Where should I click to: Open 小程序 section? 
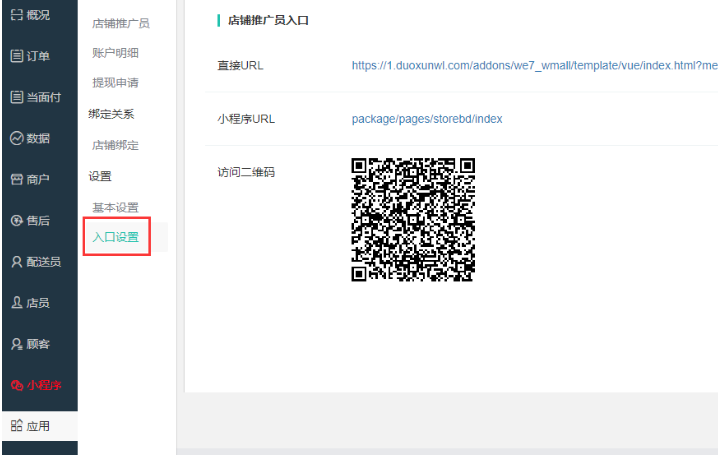[x=44, y=385]
